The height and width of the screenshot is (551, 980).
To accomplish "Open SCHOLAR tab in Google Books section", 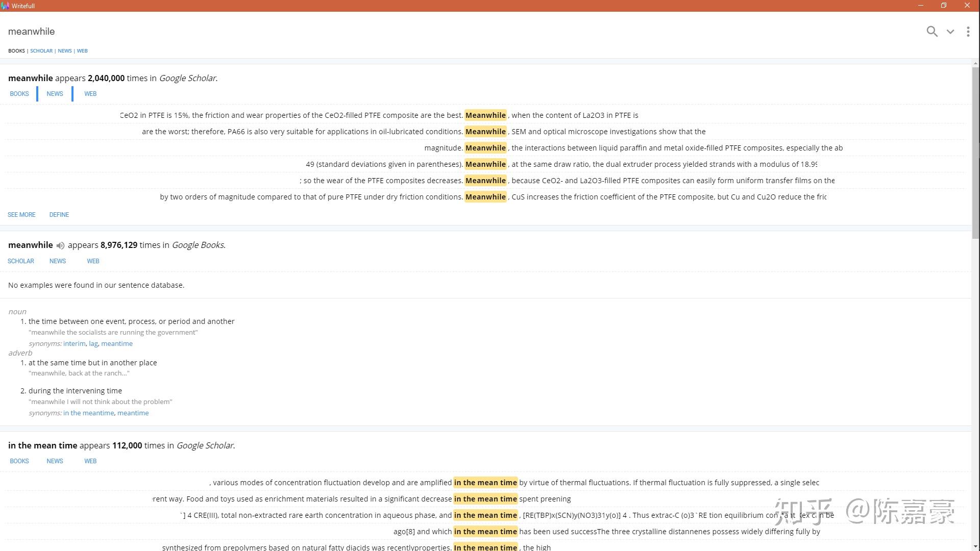I will [21, 261].
